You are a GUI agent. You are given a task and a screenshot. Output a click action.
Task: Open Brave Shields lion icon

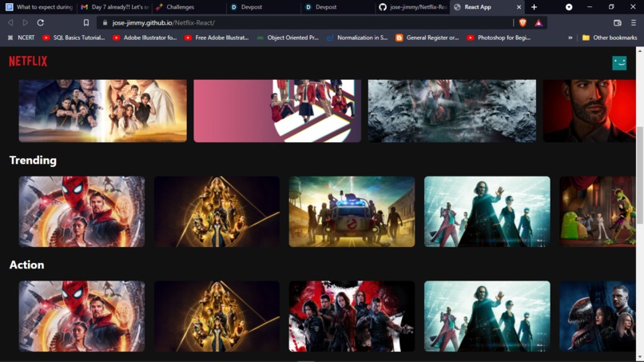point(523,23)
